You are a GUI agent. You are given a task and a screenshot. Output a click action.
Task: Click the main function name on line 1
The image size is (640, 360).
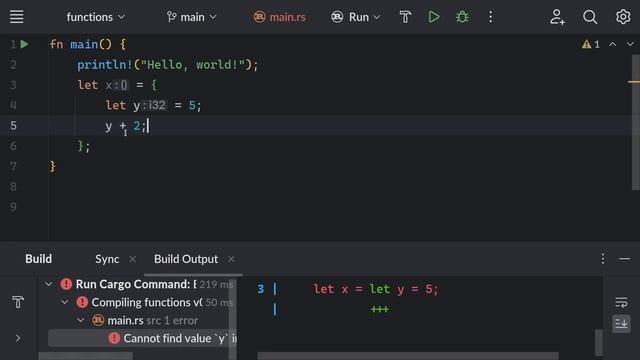[x=84, y=44]
